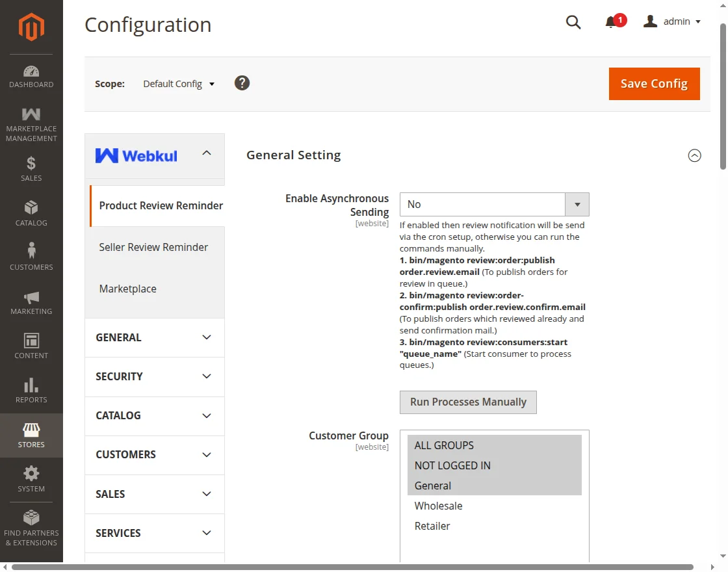Viewport: 728px width, 572px height.
Task: Click the scope help question mark icon
Action: coord(242,83)
